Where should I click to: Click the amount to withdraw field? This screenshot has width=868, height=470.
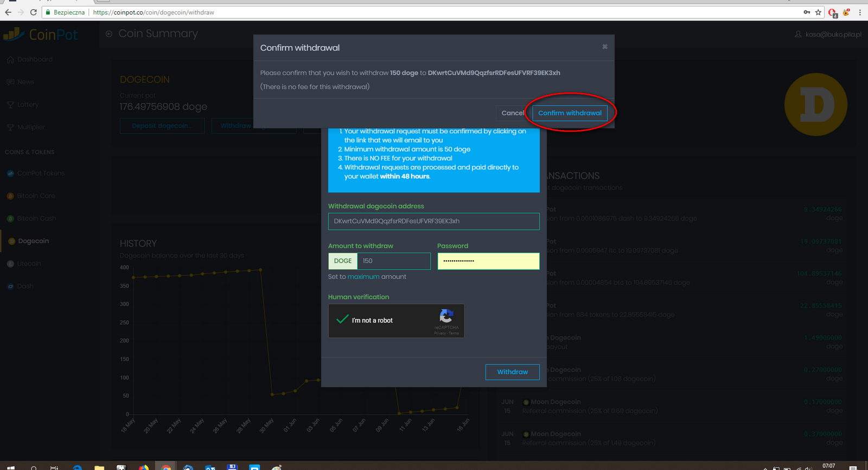pyautogui.click(x=394, y=261)
